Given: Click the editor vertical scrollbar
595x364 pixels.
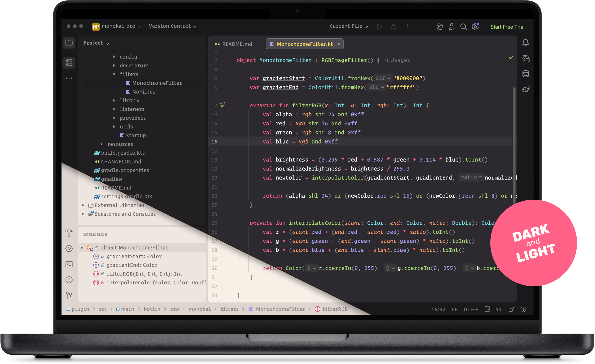Looking at the screenshot, I should [514, 145].
